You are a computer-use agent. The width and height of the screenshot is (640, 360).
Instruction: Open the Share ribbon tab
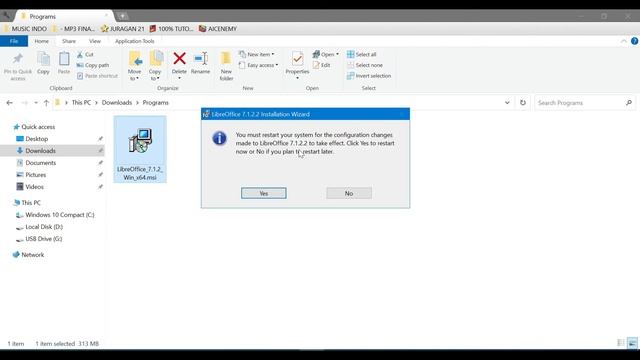(x=69, y=41)
